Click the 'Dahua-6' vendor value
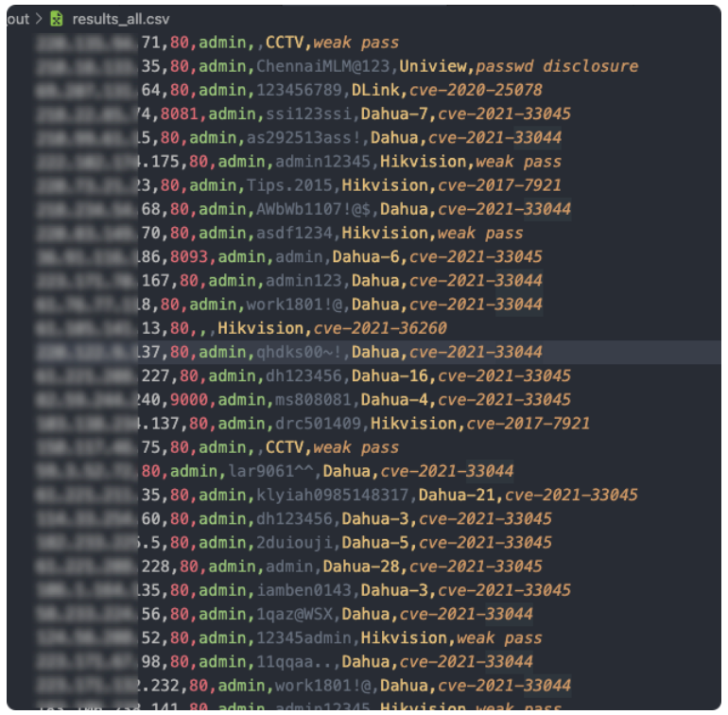This screenshot has height=715, width=728. (366, 257)
